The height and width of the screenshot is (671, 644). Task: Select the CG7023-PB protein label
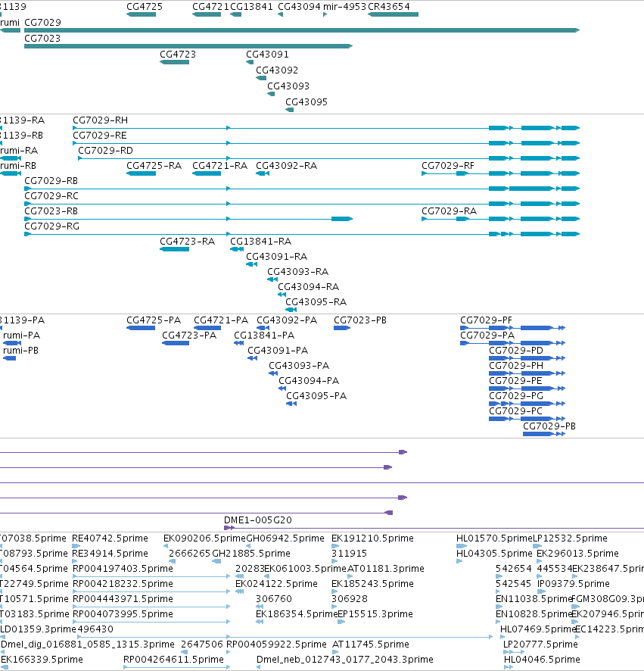[x=360, y=320]
